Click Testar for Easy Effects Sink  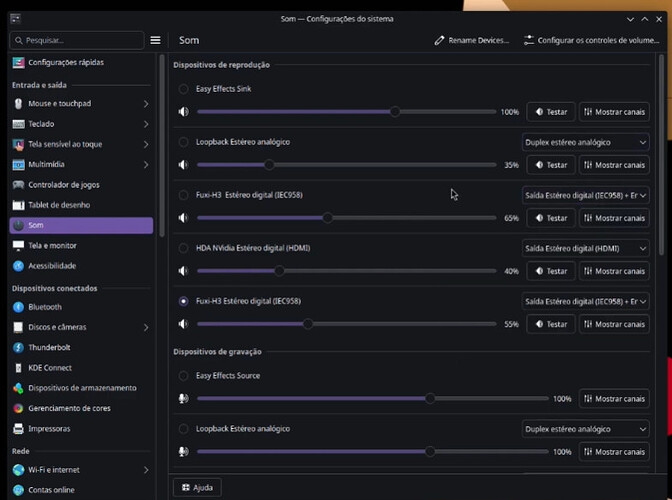pyautogui.click(x=550, y=112)
